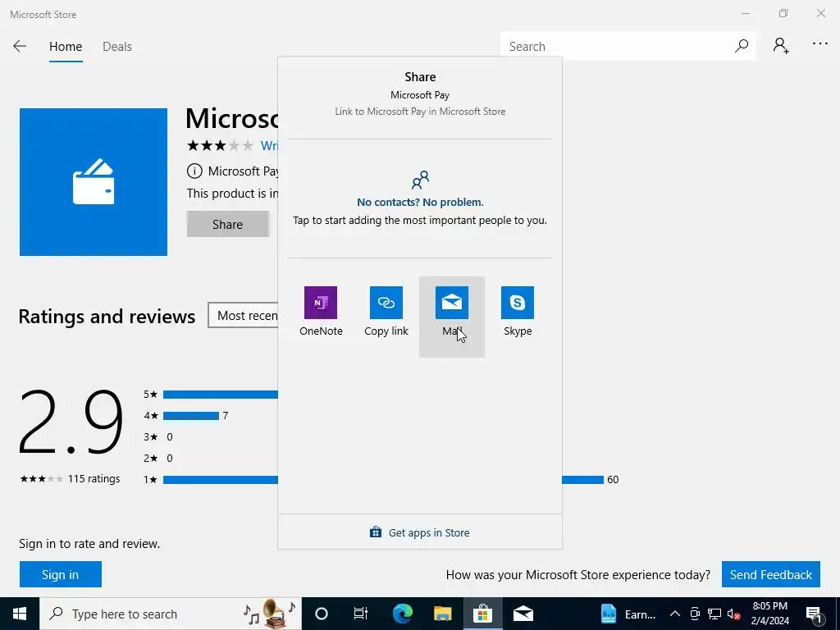Share through the Mail app tile

pyautogui.click(x=452, y=316)
